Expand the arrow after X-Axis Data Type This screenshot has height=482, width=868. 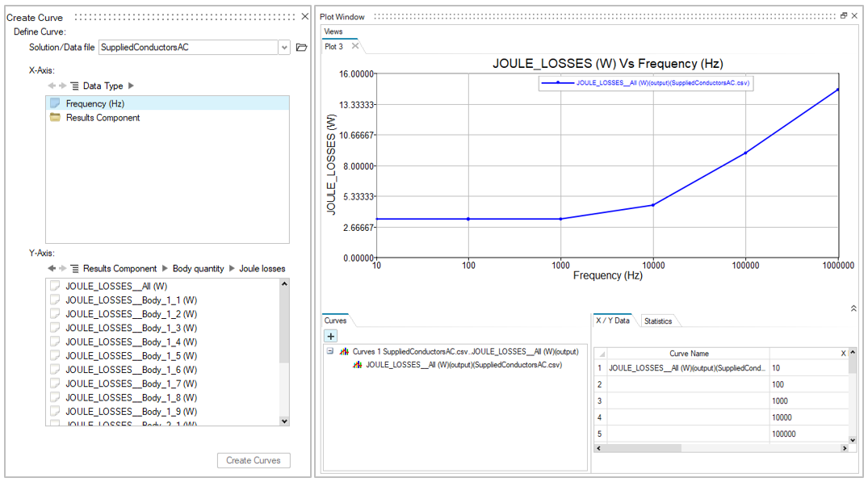coord(132,86)
